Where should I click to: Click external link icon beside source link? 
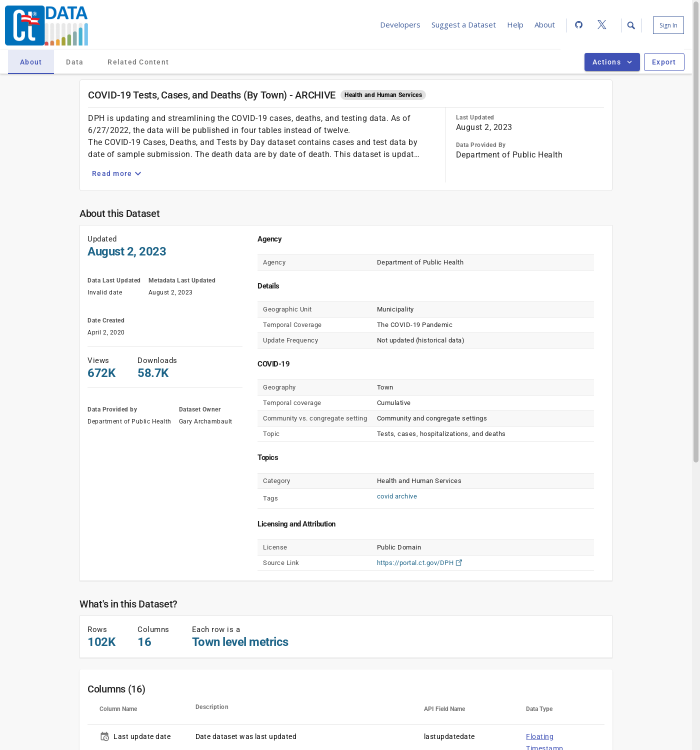click(x=459, y=562)
